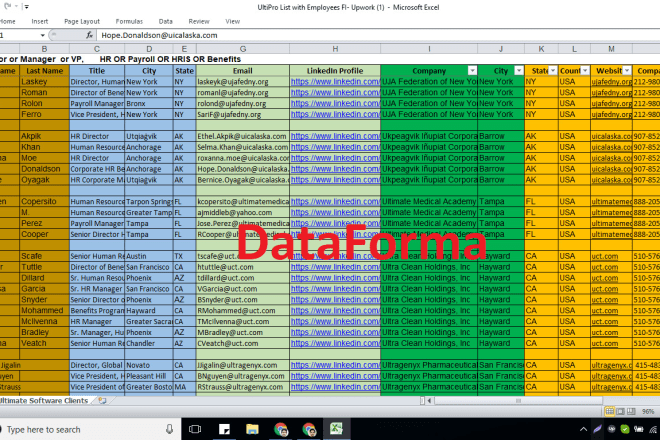
Task: Open the View ribbon tab
Action: (232, 21)
